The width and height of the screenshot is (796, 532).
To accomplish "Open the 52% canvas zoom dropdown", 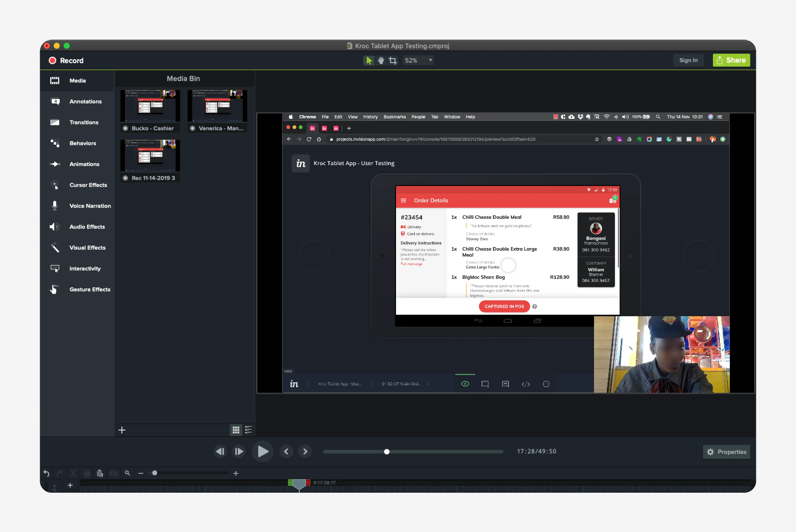I will pyautogui.click(x=418, y=60).
